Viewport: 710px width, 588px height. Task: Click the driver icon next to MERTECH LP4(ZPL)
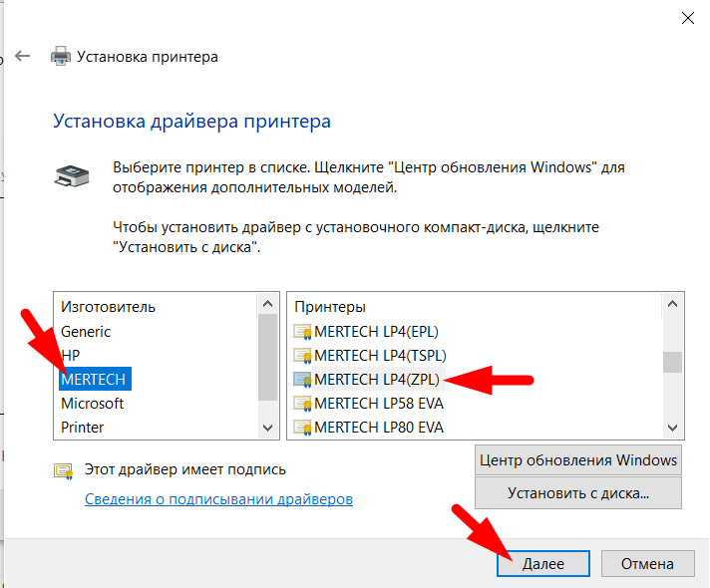pos(302,379)
